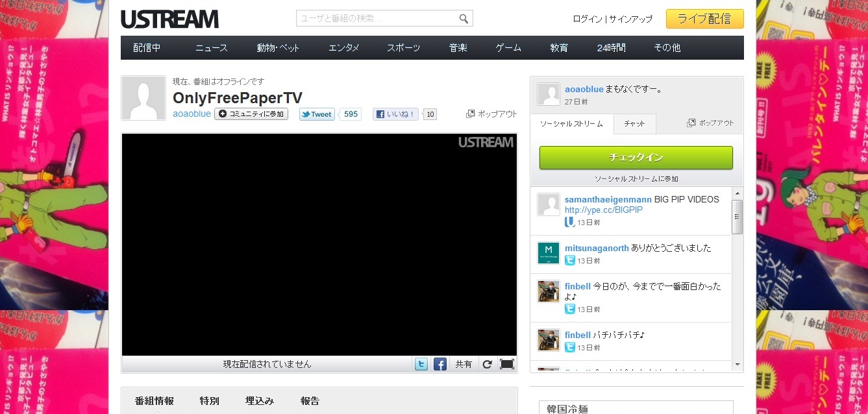Click samanthaeigenmann avatar thumbnail

point(549,204)
